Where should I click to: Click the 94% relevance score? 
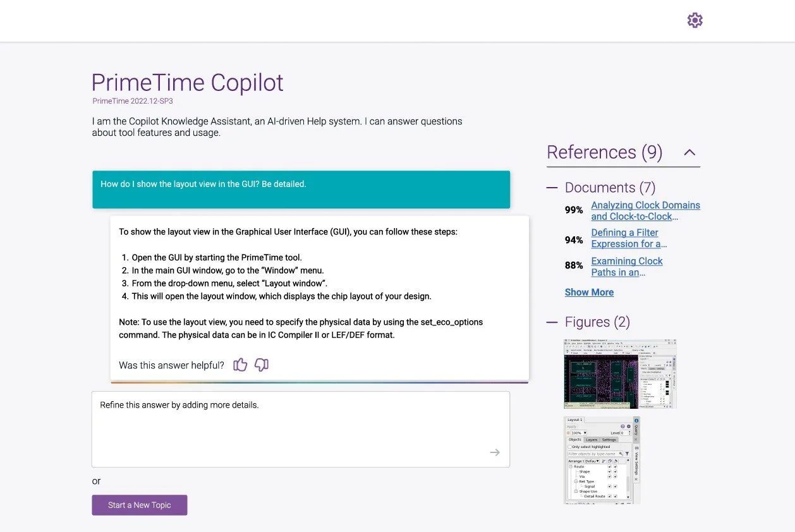pyautogui.click(x=574, y=240)
